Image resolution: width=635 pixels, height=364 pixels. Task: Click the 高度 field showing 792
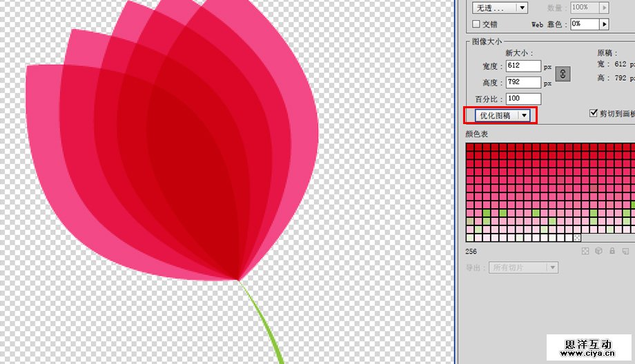point(522,83)
